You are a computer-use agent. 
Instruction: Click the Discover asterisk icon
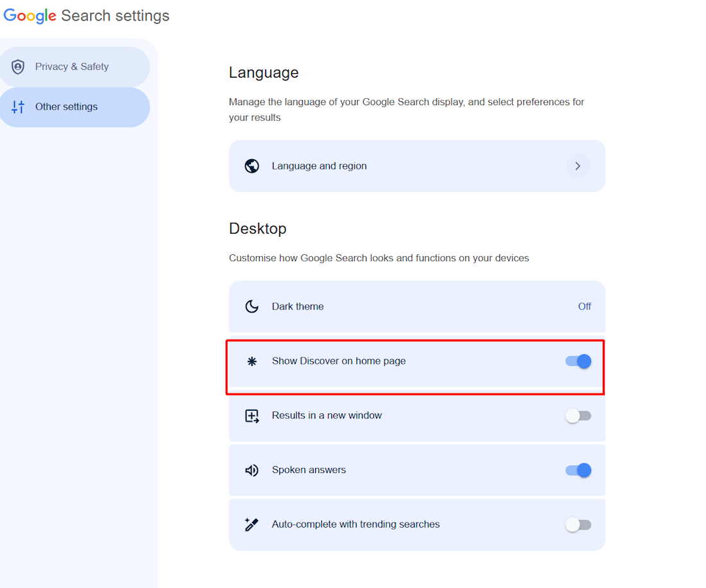click(252, 361)
